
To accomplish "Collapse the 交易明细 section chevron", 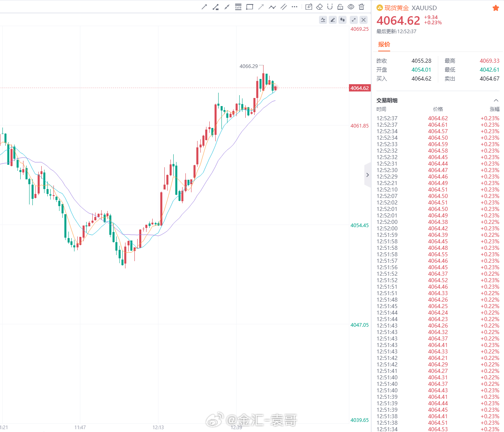I will pyautogui.click(x=496, y=100).
